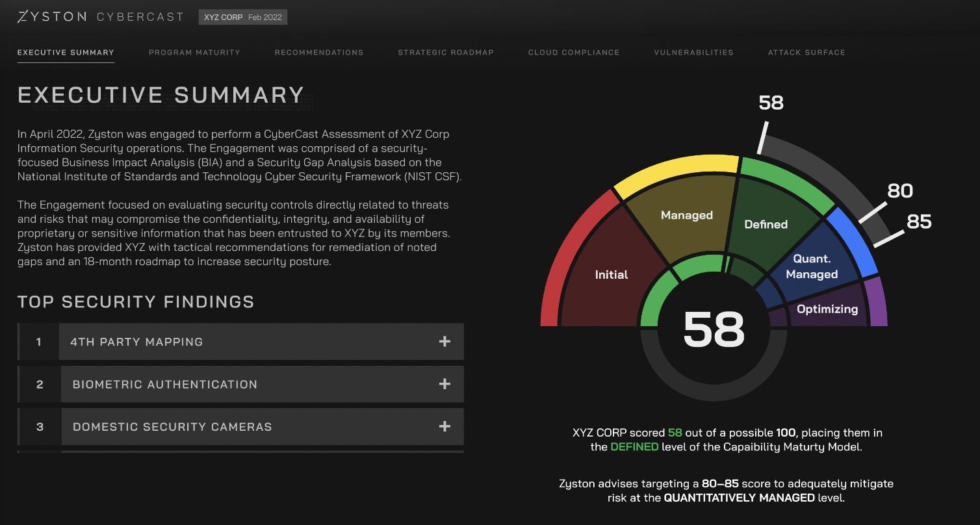Expand the 4TH PARTY MAPPING finding
Viewport: 980px width, 525px height.
point(261,341)
